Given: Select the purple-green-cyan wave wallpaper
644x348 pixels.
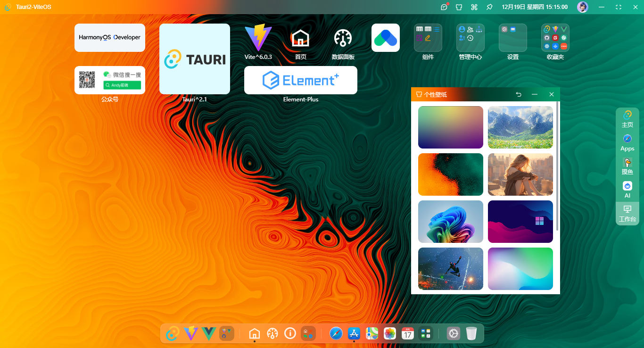Looking at the screenshot, I should coord(520,269).
